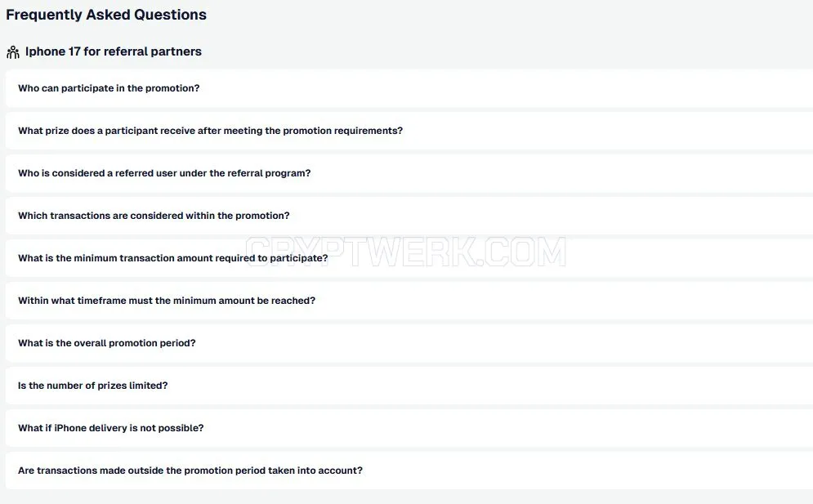Show the minimum transaction amount answer
Screen dimensions: 813x504
coord(409,258)
